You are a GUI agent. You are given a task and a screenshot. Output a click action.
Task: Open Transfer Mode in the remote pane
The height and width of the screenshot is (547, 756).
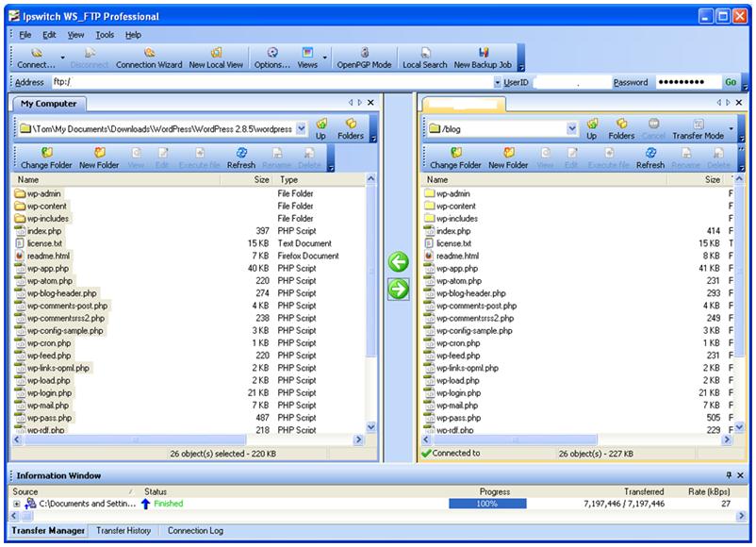698,129
